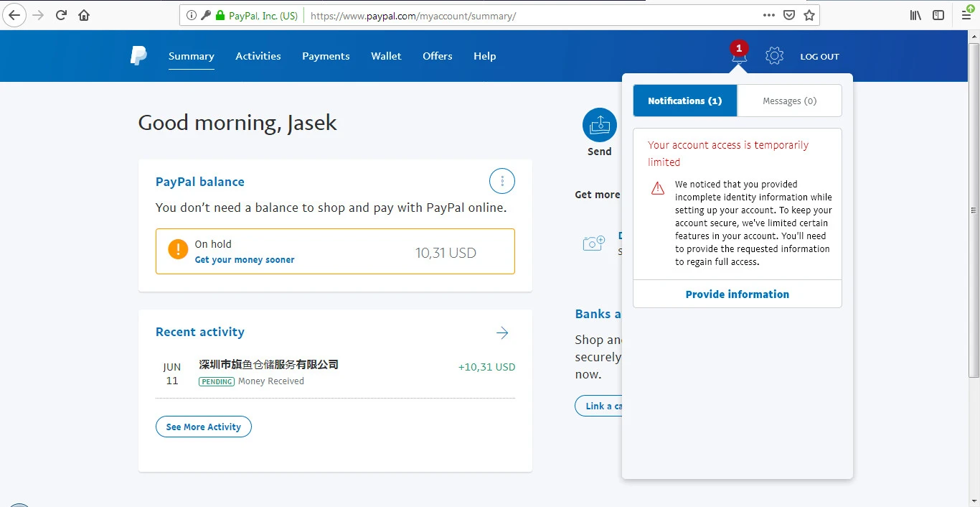
Task: Open the Wallet menu item
Action: 386,56
